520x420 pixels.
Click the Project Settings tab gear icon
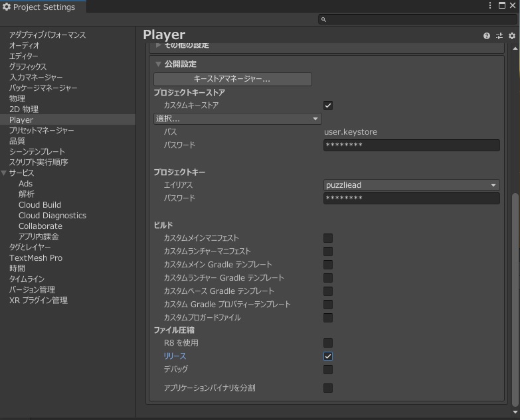pos(7,7)
